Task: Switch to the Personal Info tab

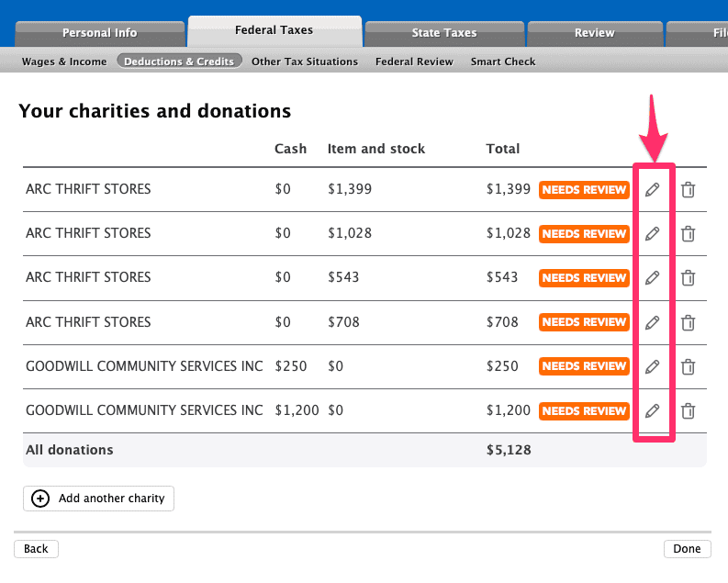Action: pos(99,33)
